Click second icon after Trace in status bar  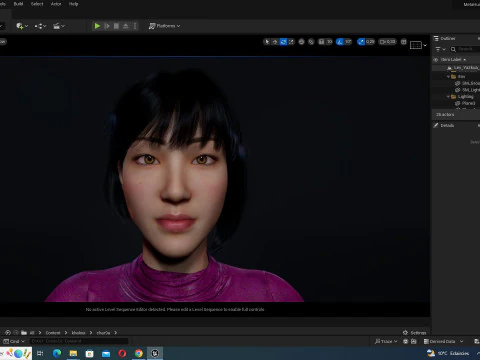(x=414, y=341)
